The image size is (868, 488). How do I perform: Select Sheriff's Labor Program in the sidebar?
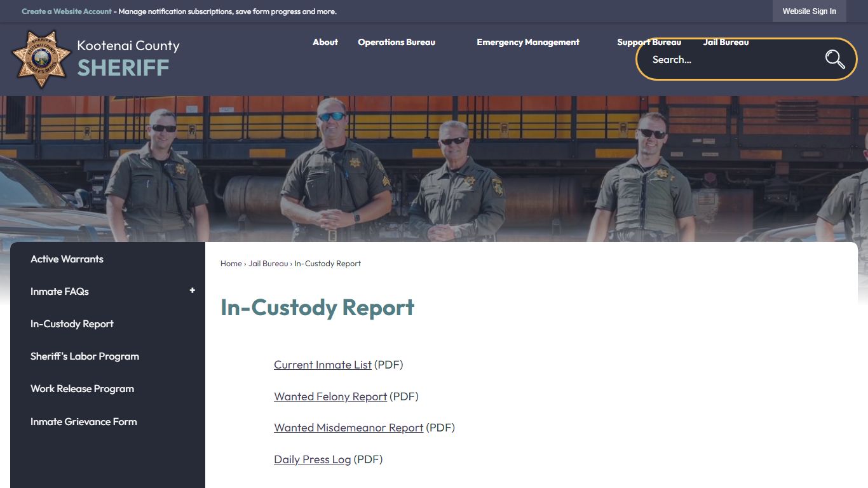coord(85,356)
